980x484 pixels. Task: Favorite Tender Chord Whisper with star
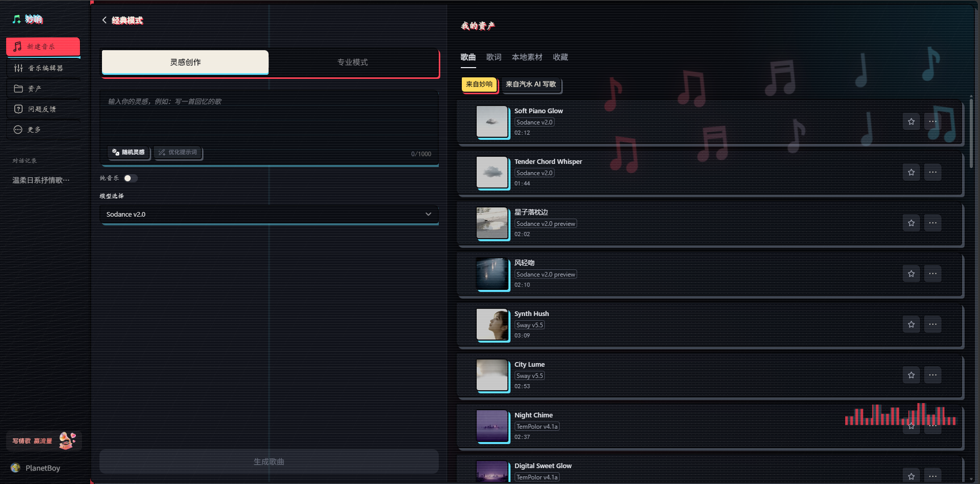point(911,172)
